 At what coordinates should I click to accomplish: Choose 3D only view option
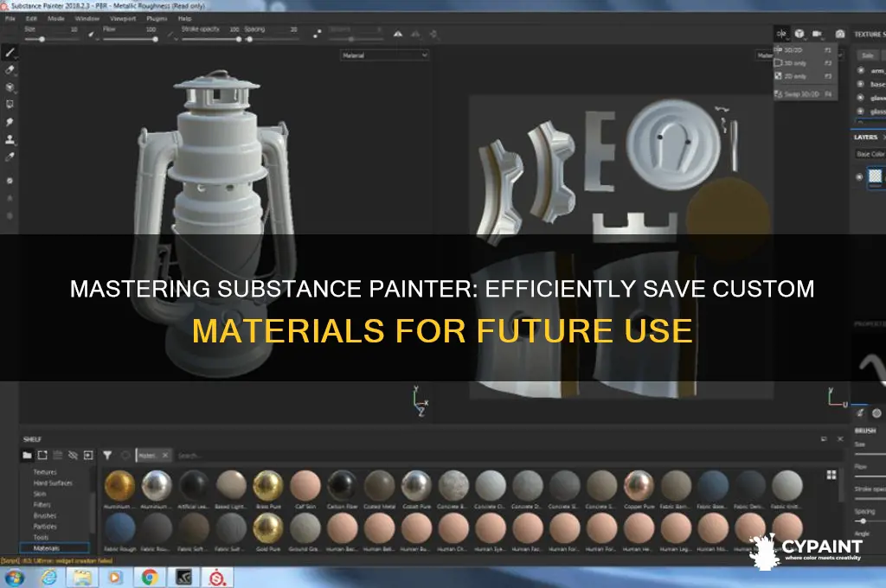pyautogui.click(x=805, y=63)
